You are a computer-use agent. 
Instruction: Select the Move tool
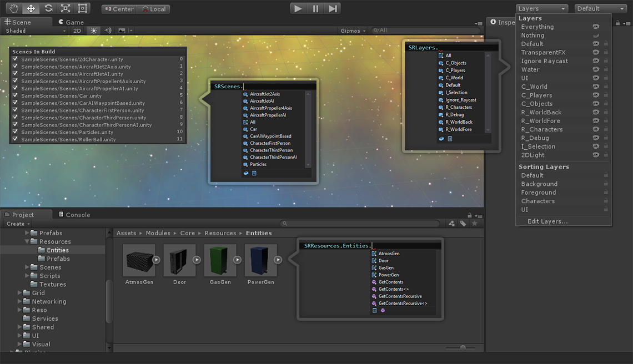(31, 8)
